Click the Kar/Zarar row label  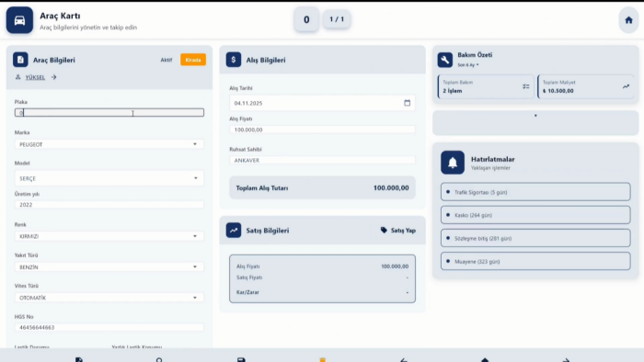[x=247, y=292]
